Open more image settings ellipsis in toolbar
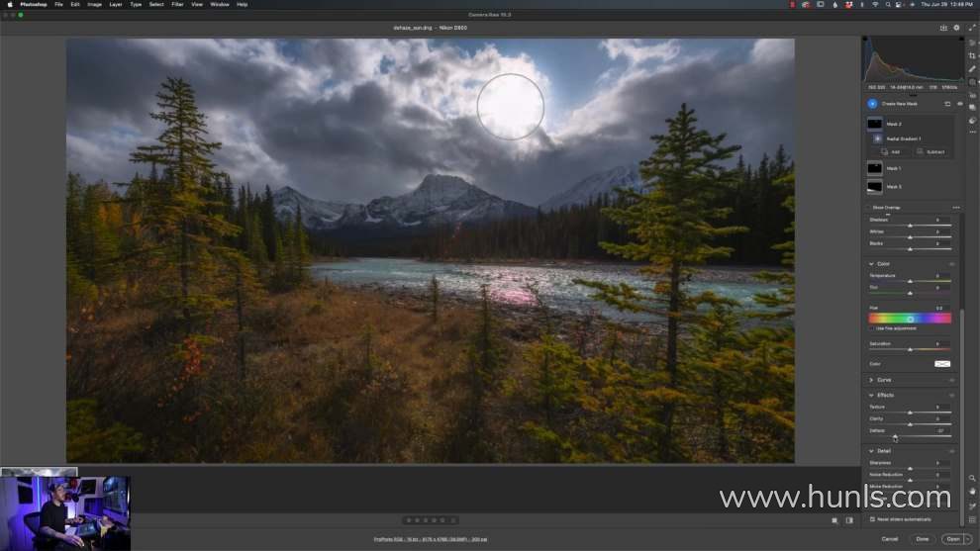The height and width of the screenshot is (551, 980). pyautogui.click(x=972, y=132)
